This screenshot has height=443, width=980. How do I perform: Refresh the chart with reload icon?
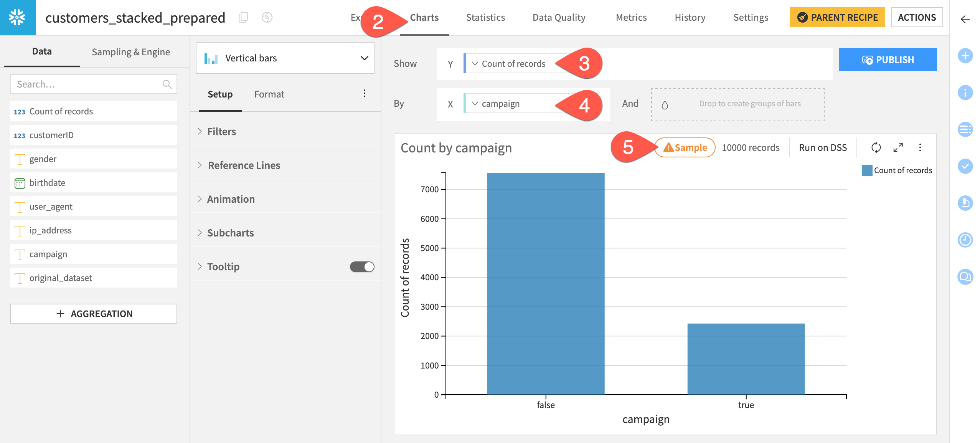click(x=876, y=147)
